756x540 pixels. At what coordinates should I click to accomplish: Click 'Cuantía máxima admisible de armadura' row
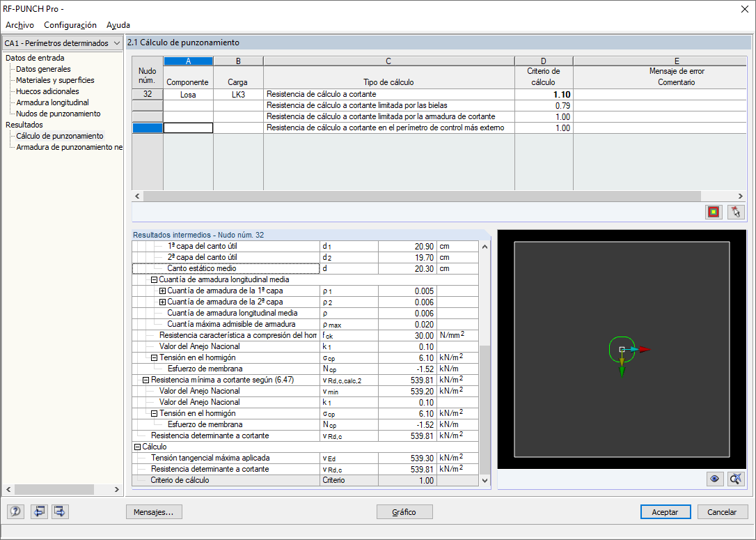tap(305, 324)
